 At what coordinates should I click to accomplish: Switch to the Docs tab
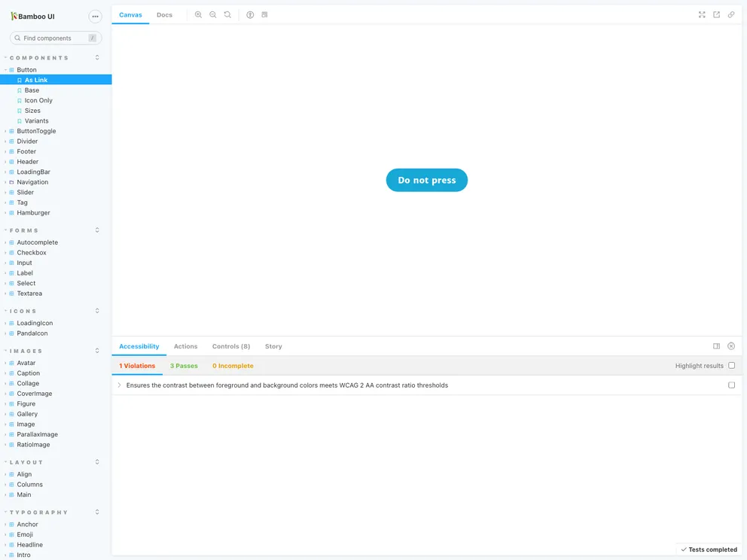164,14
